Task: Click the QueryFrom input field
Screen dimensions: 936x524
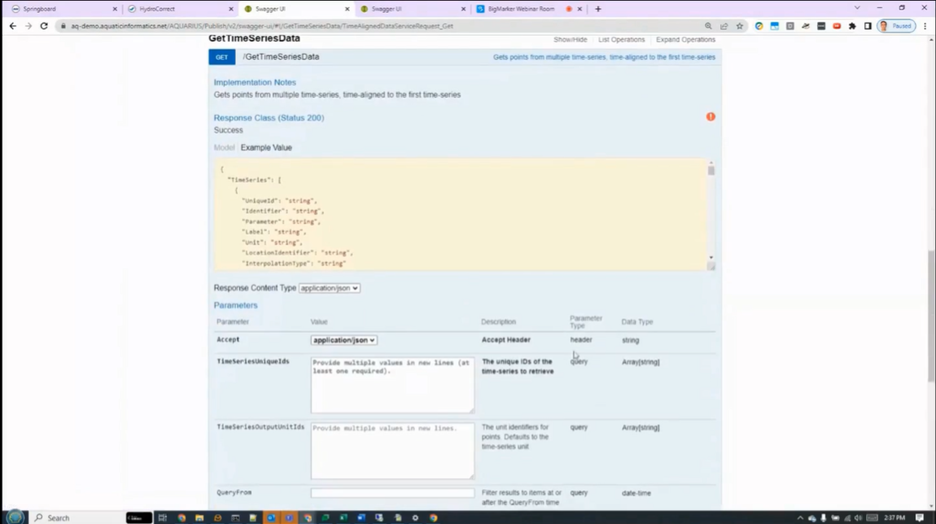Action: [392, 493]
